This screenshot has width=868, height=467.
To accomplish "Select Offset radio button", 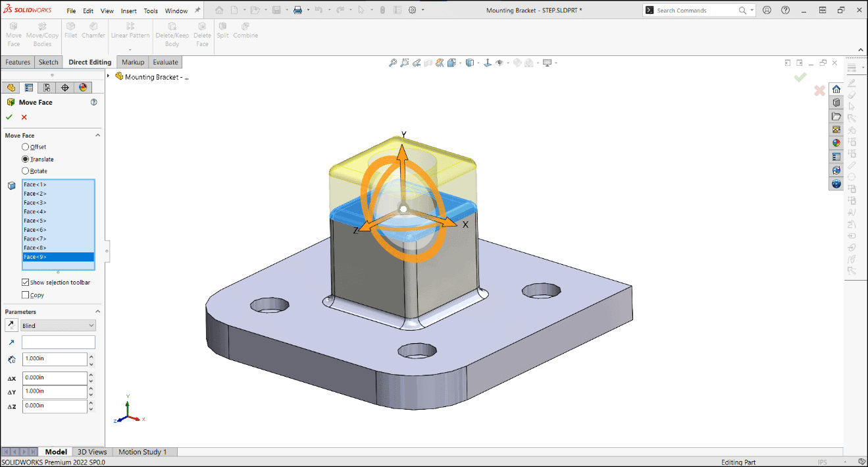I will click(26, 147).
